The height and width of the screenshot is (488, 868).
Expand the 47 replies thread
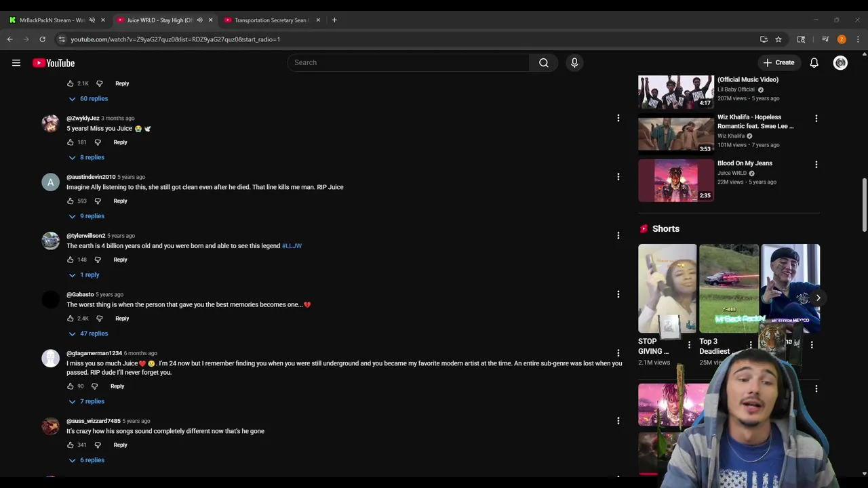tap(88, 333)
